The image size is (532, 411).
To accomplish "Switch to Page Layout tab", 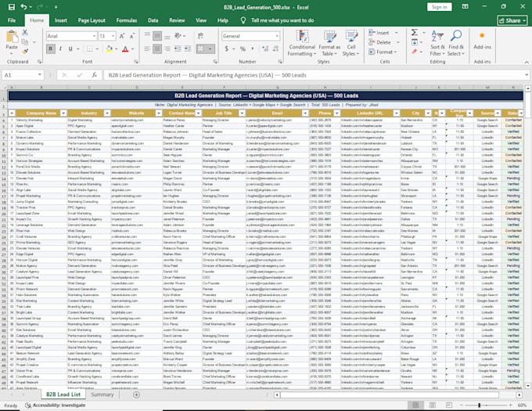I will coord(92,20).
